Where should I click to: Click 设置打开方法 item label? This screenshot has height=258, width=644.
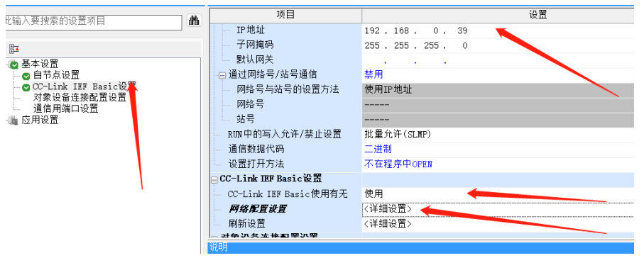click(256, 164)
